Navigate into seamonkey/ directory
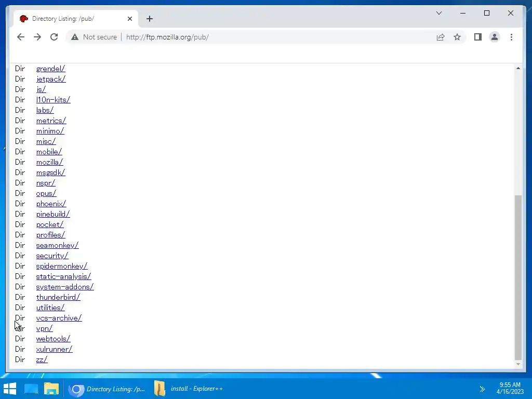Screen dimensions: 532x399 coord(57,246)
